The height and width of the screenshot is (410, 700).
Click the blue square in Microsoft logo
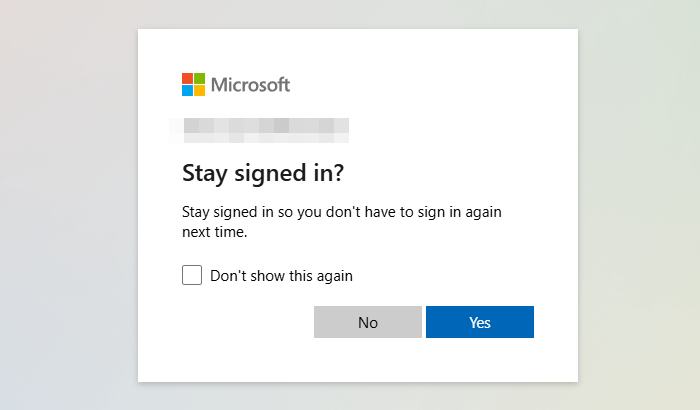(x=187, y=90)
